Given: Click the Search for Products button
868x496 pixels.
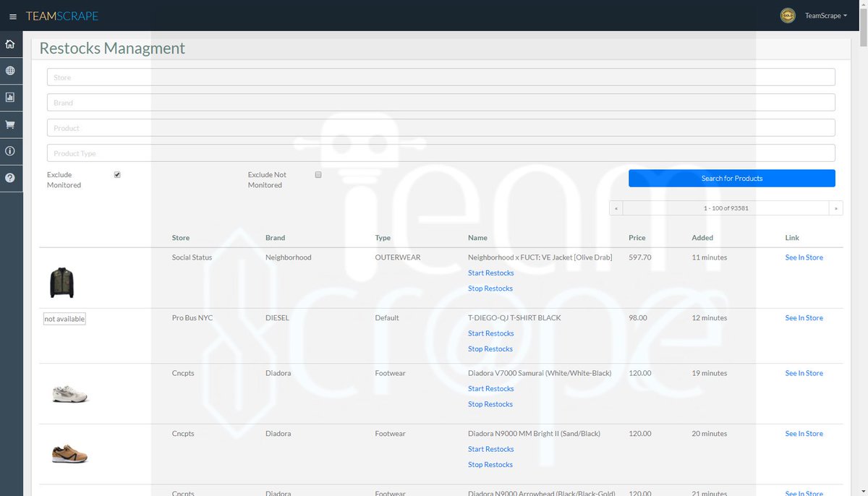Looking at the screenshot, I should 732,179.
